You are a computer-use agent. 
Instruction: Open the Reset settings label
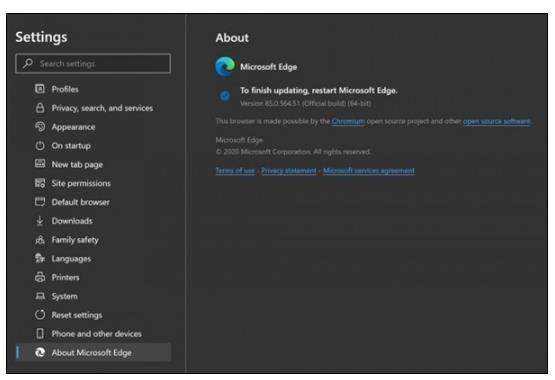(77, 315)
